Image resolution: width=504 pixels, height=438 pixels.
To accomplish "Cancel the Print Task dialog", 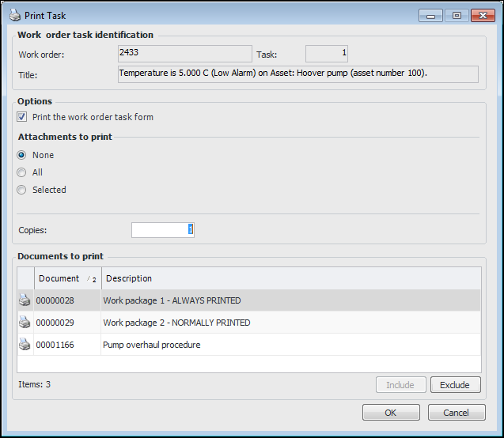I will [x=457, y=413].
